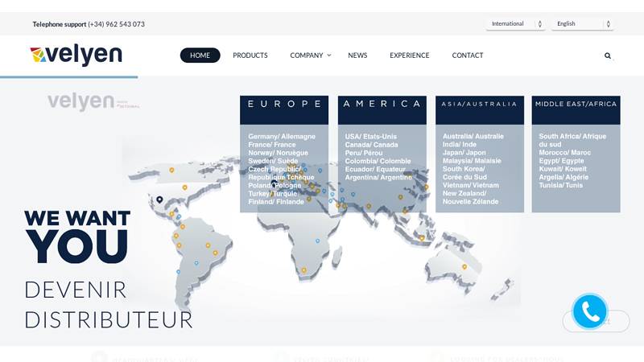Click the search magnifier icon
This screenshot has width=644, height=362.
click(608, 56)
